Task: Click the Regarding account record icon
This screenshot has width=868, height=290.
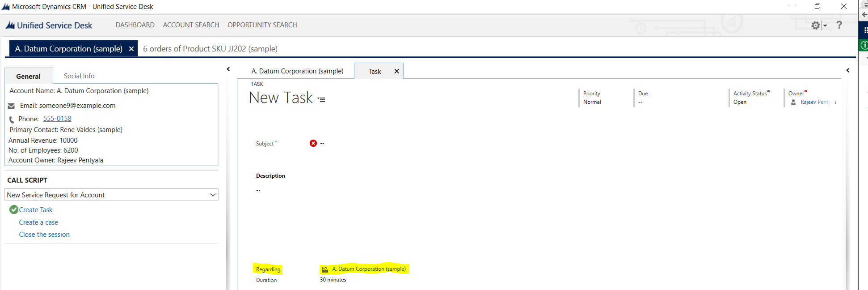Action: pos(325,269)
